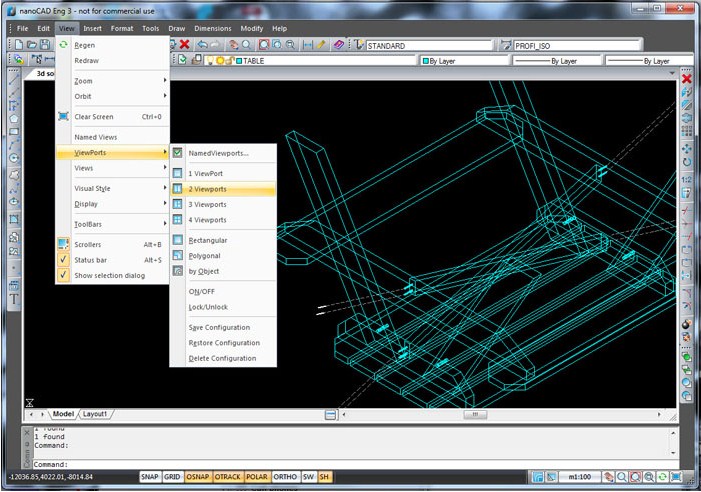Save the drawing with the floppy icon
This screenshot has width=701, height=492.
click(x=45, y=44)
